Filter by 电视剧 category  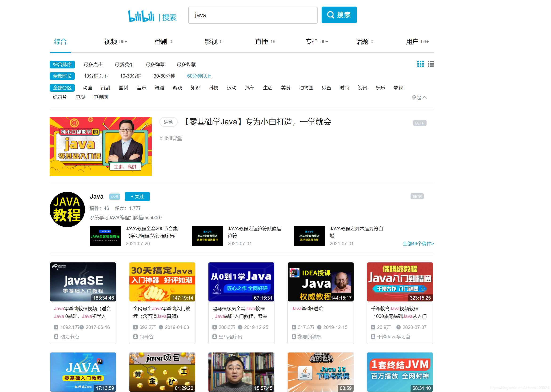101,97
